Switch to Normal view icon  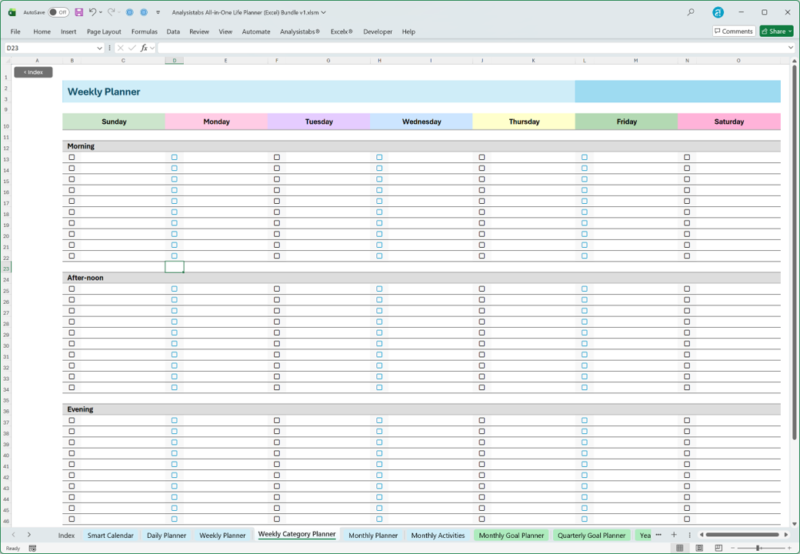click(x=680, y=548)
